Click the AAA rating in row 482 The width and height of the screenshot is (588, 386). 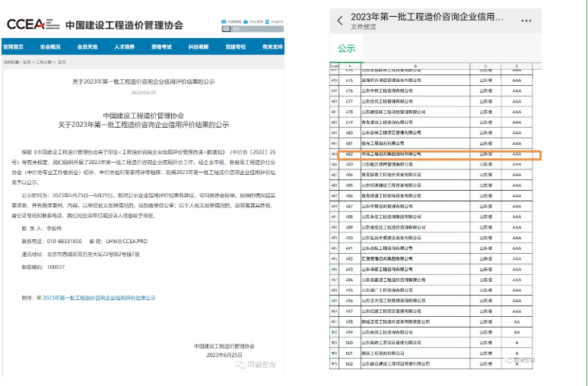[516, 153]
